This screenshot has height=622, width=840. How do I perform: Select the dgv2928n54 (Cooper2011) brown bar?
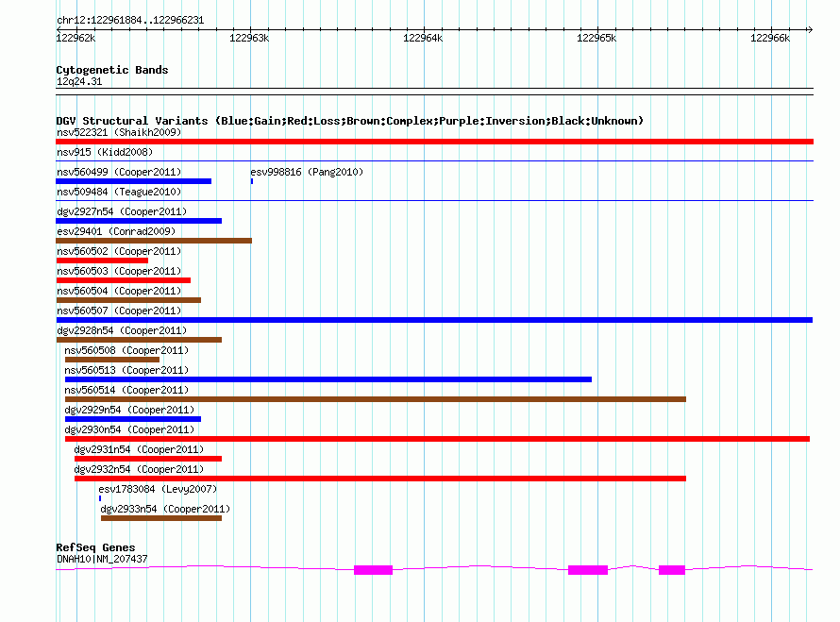(x=139, y=340)
